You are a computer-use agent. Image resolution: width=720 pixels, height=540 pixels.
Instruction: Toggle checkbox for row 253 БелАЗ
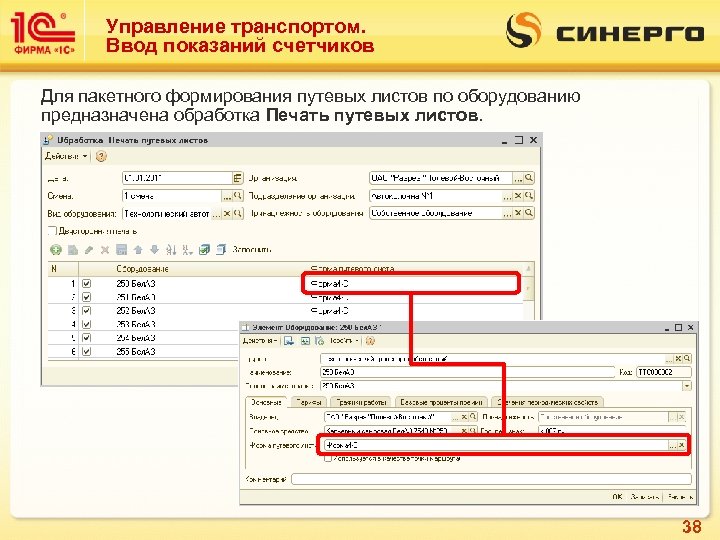pos(86,325)
